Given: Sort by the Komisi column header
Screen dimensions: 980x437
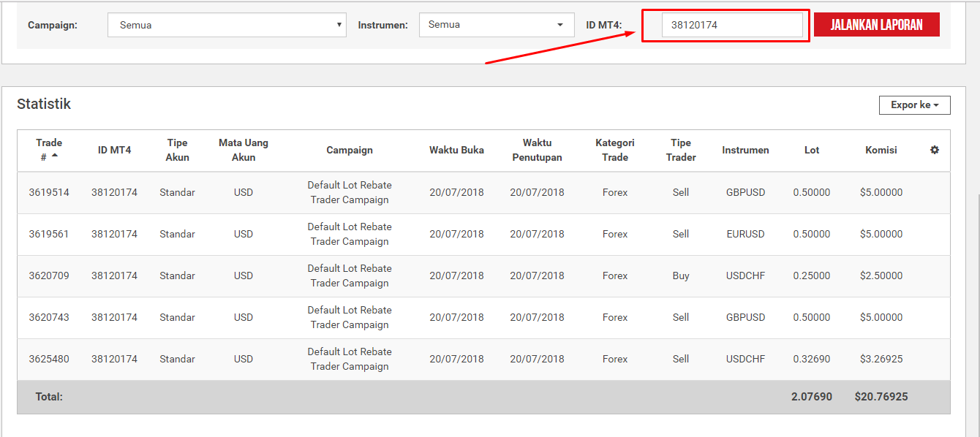Looking at the screenshot, I should 881,150.
